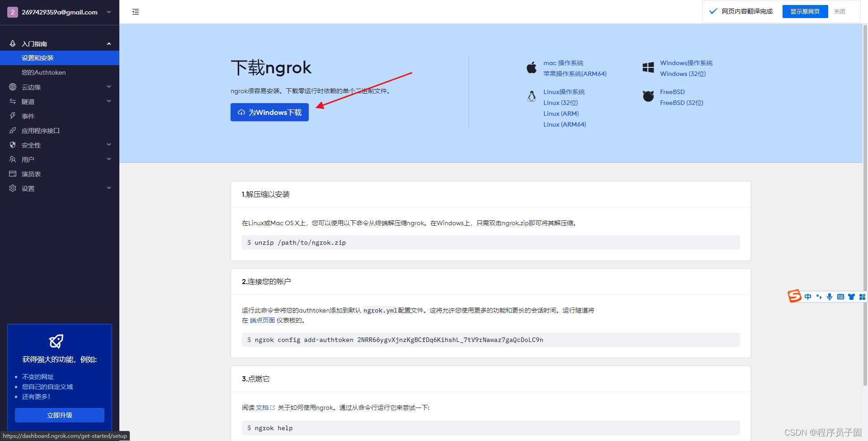Screen dimensions: 868x441
Task: Open the Sogou skin shirt icon
Action: (x=851, y=297)
